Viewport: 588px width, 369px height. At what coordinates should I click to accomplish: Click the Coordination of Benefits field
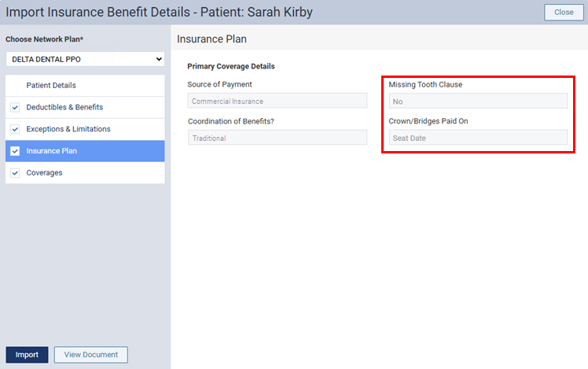click(277, 138)
